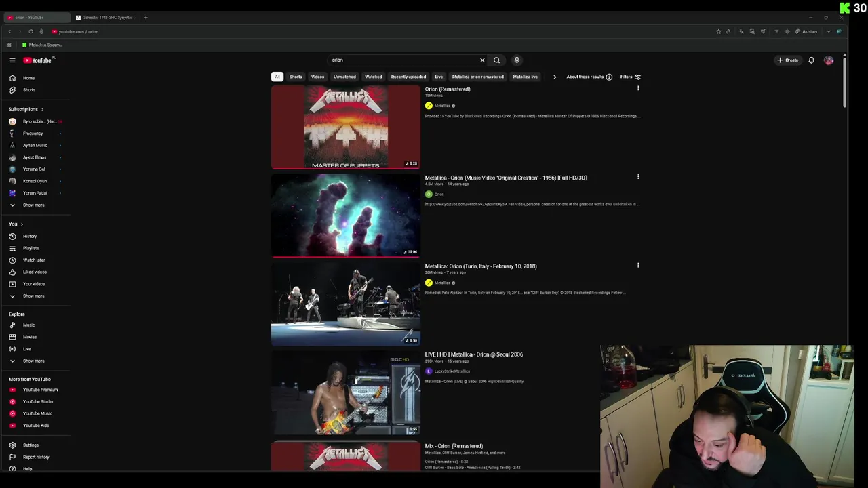Open LuckyStrikeMetallica channel link

452,371
